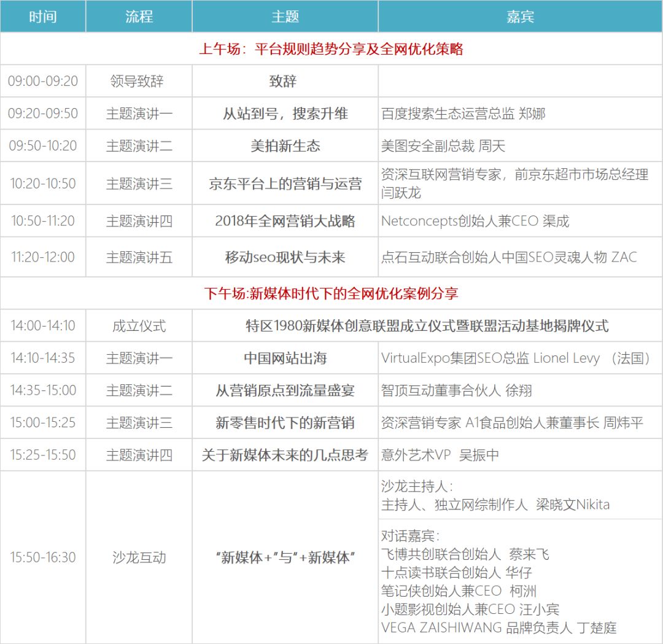
Task: Select the topic “新媒体+”与“+新媒体”
Action: click(x=285, y=557)
